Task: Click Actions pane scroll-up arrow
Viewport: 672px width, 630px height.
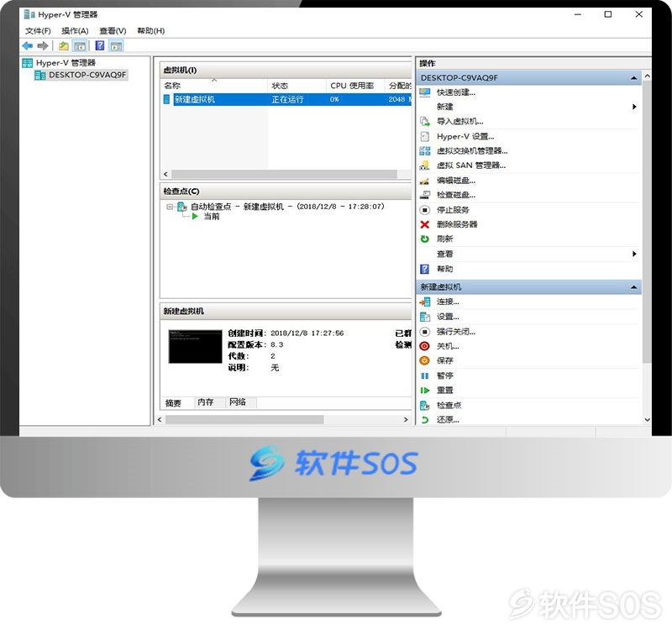Action: [647, 76]
